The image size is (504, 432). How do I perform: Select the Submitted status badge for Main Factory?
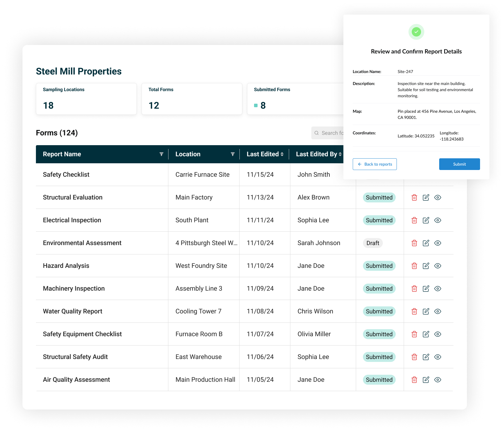tap(379, 197)
